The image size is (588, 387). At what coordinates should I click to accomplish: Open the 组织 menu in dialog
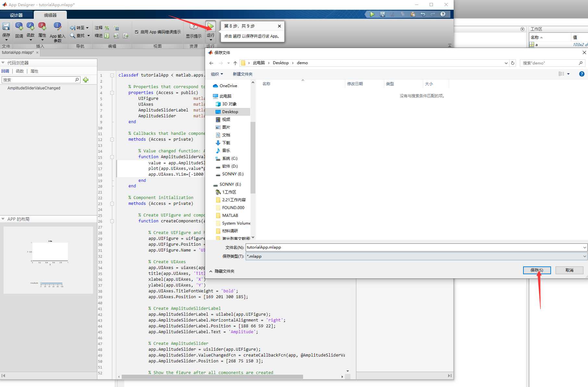point(217,74)
